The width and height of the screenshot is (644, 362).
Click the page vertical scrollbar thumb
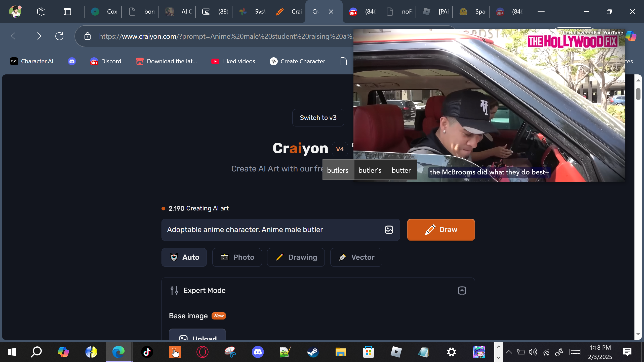[x=638, y=94]
